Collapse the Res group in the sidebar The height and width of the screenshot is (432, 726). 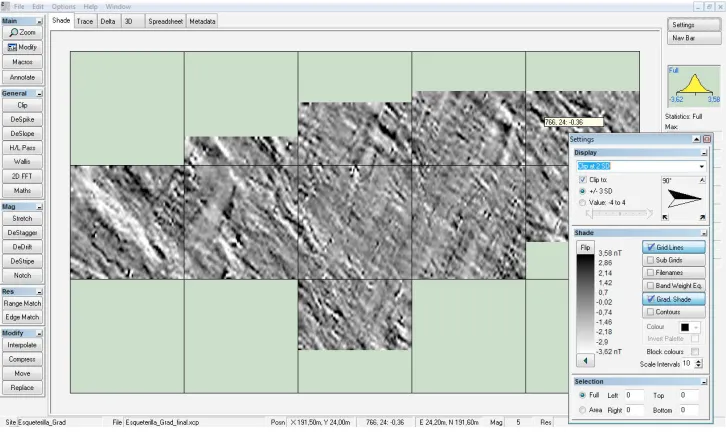[39, 292]
